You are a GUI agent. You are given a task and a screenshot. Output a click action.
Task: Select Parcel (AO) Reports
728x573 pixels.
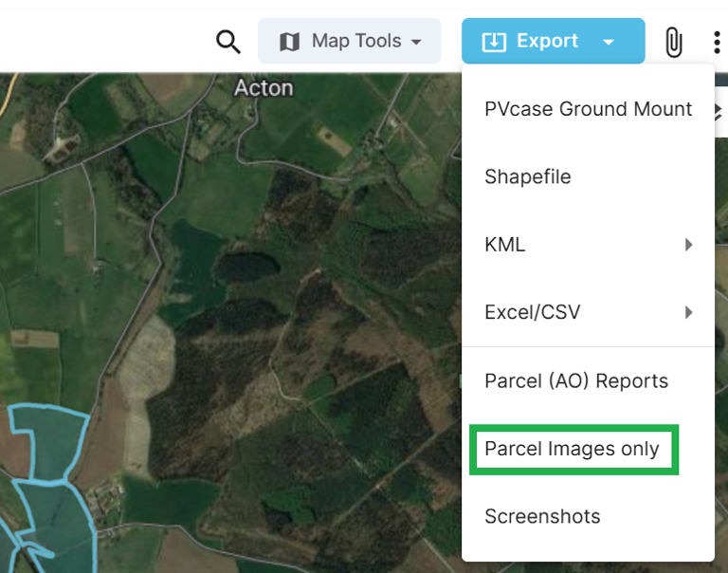click(588, 381)
